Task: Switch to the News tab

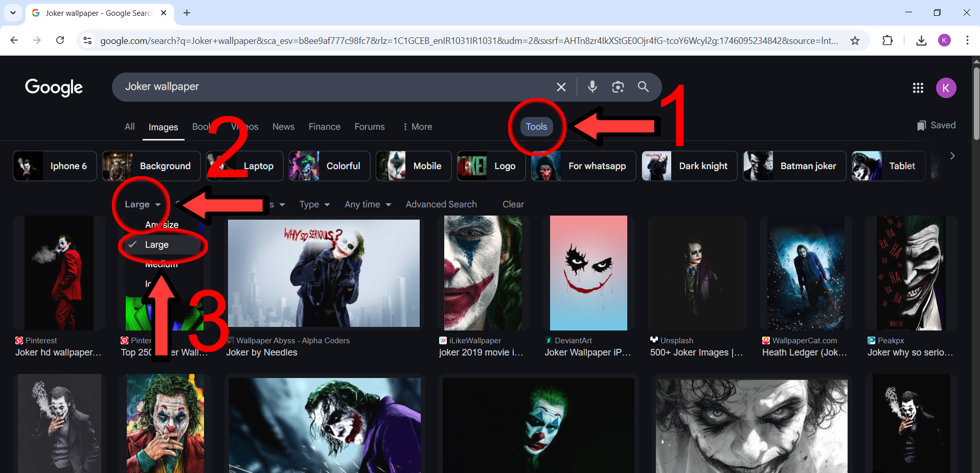Action: [283, 127]
